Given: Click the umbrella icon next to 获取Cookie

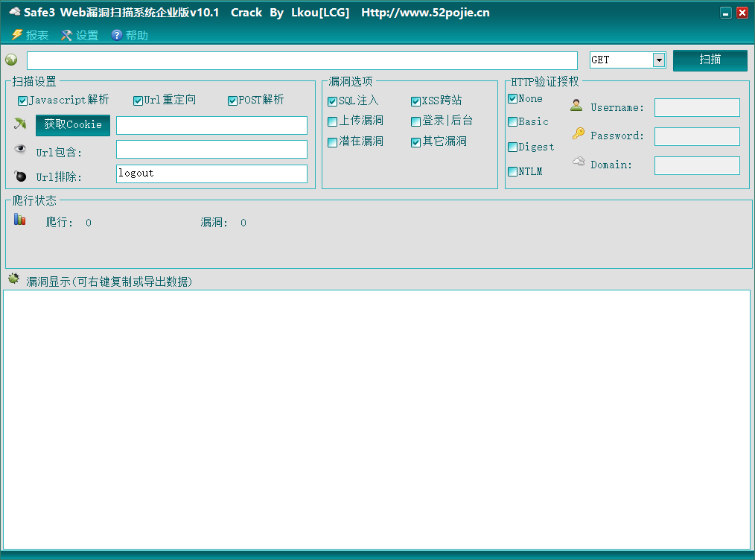Looking at the screenshot, I should coord(20,124).
